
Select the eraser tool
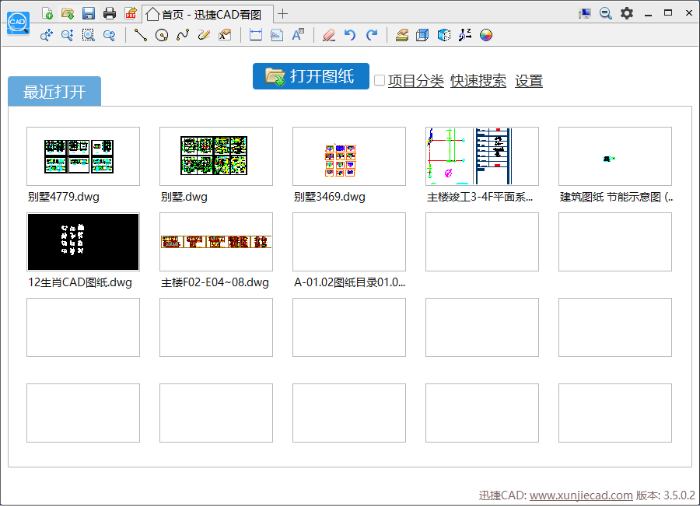329,35
